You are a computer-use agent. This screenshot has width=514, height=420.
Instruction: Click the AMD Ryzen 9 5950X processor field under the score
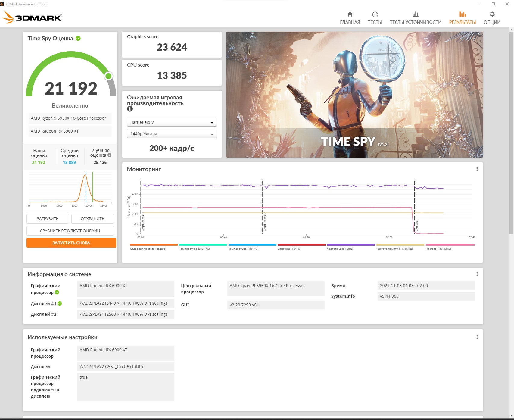coord(70,118)
